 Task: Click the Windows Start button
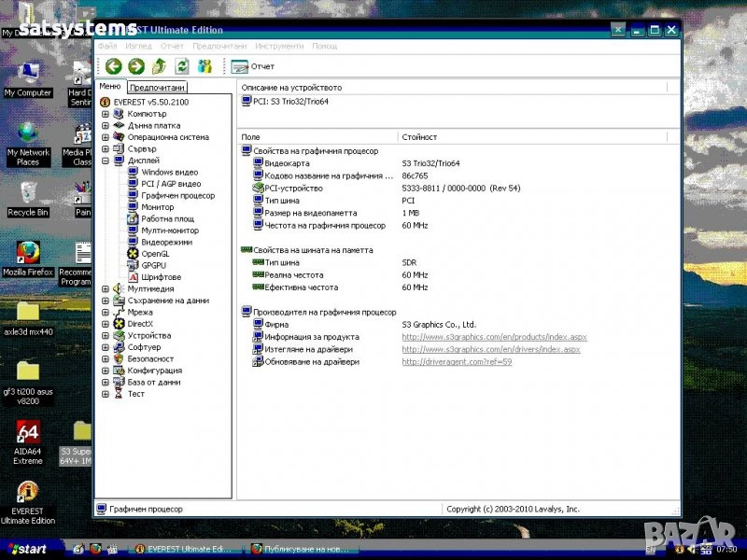click(x=26, y=549)
